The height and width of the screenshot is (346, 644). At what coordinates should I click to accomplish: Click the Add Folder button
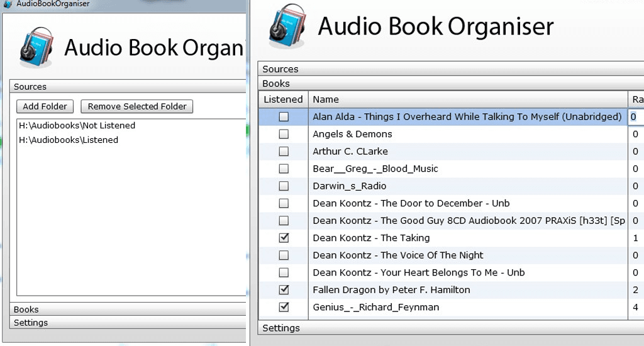[x=45, y=106]
